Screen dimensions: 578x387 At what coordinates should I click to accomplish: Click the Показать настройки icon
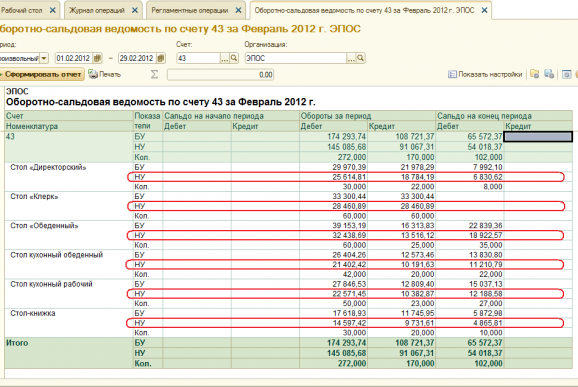point(452,74)
